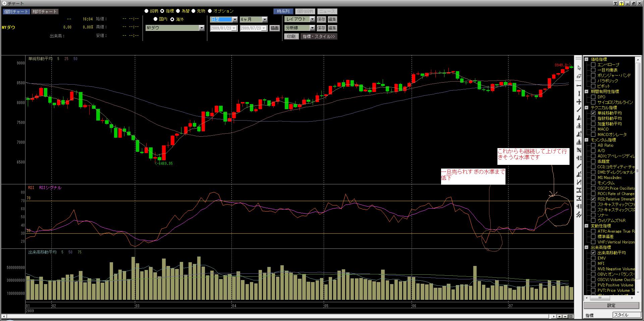Uncheck the 単純移動平均 indicator

coord(593,113)
